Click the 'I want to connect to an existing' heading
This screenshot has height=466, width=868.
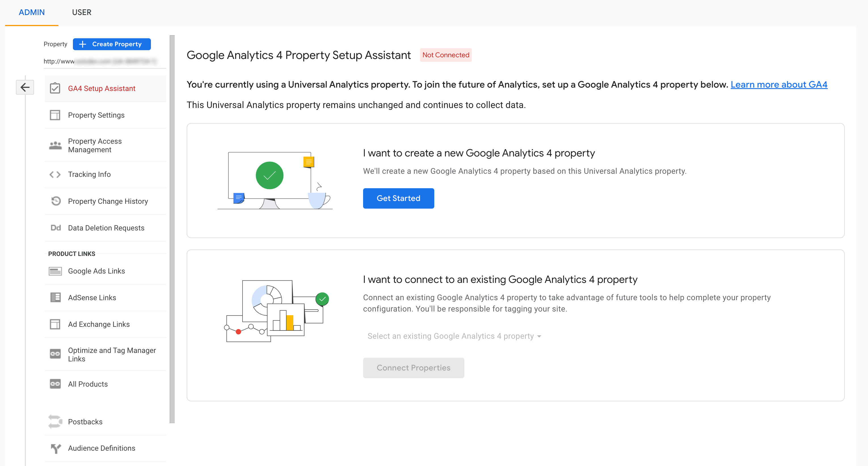point(500,279)
